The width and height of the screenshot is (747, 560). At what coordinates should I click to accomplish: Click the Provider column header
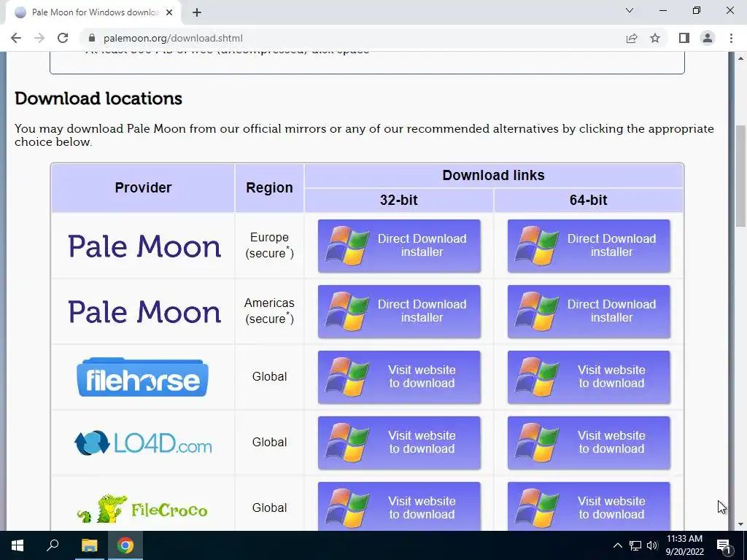143,187
